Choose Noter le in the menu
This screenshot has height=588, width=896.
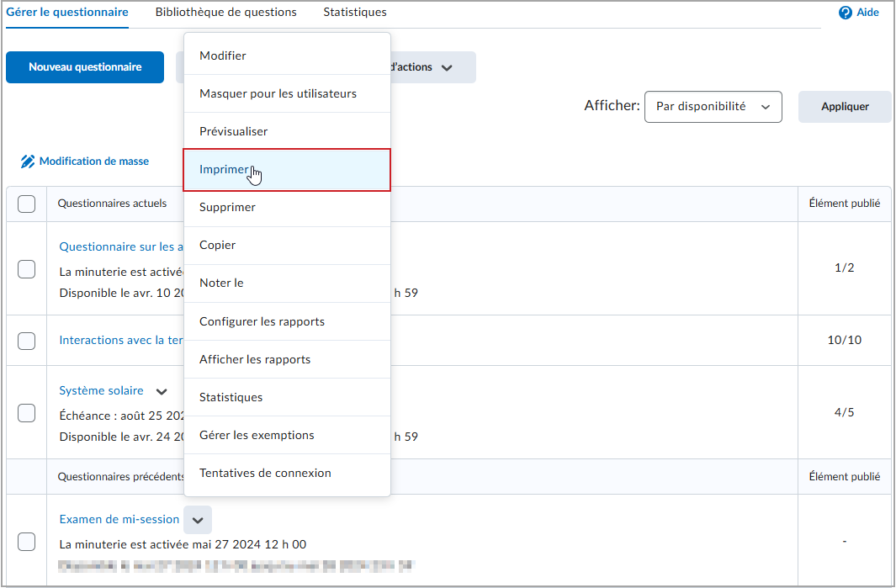(x=287, y=283)
